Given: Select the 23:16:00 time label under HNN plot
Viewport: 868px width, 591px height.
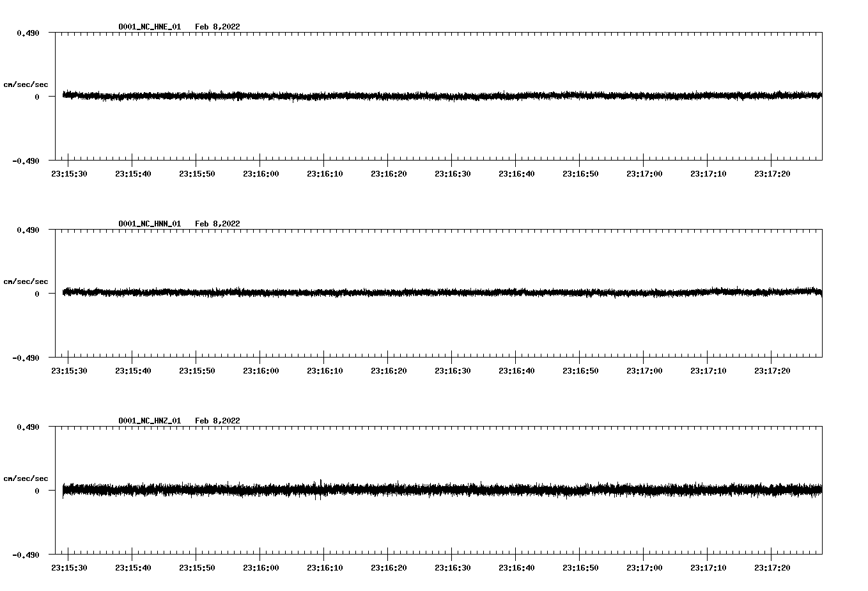Looking at the screenshot, I should 261,371.
